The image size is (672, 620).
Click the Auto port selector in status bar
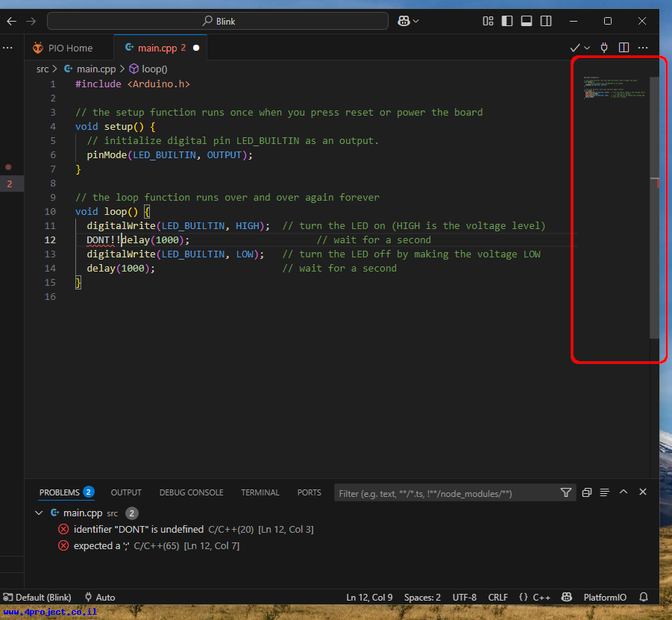click(x=100, y=598)
